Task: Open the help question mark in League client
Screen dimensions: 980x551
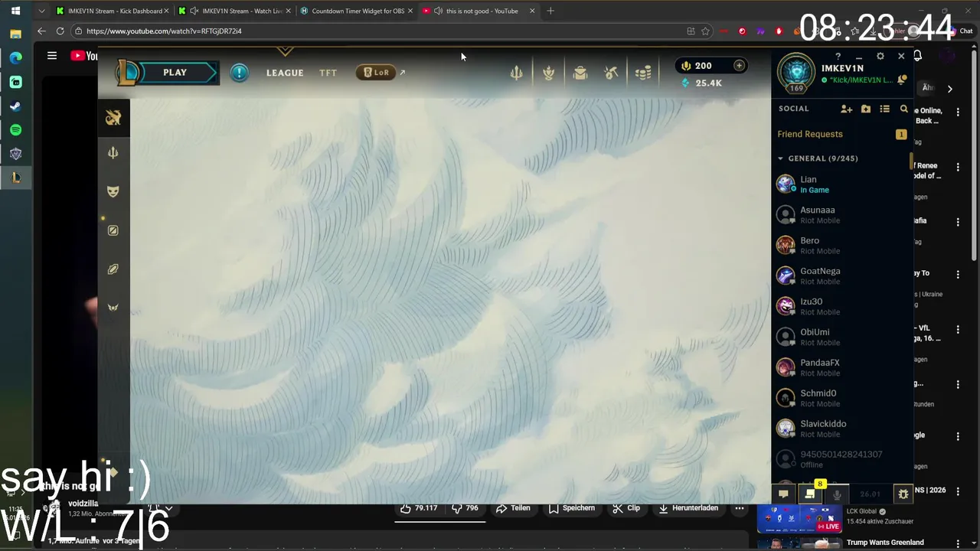Action: 838,57
